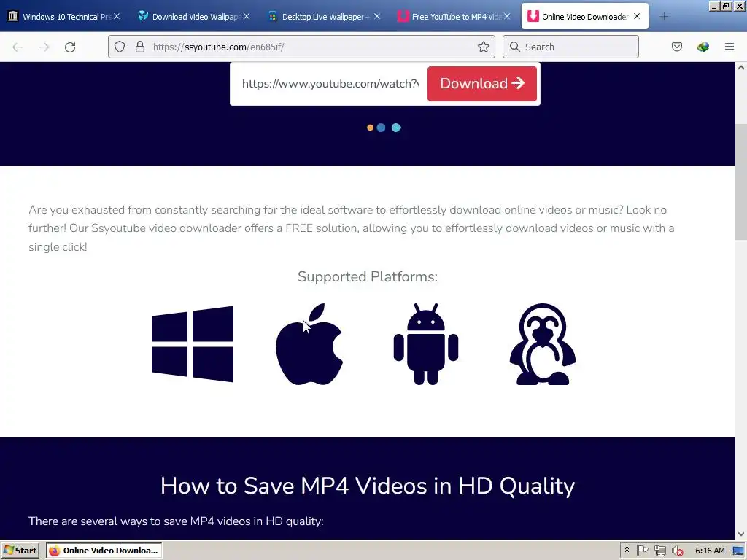This screenshot has height=560, width=747.
Task: Reload the current page
Action: pos(70,47)
